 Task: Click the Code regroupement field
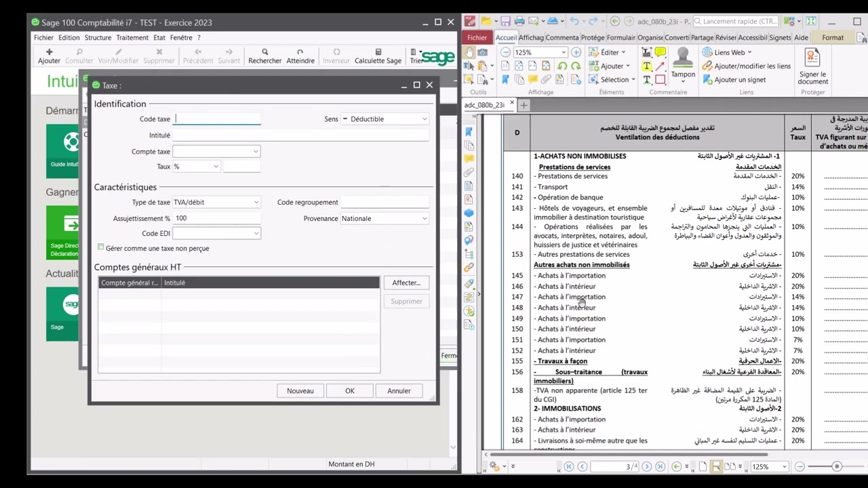coord(385,202)
